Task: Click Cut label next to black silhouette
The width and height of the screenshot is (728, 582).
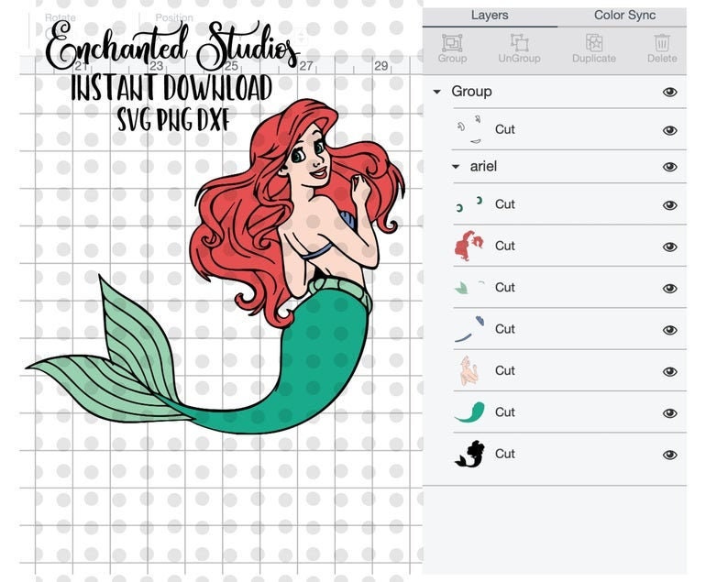Action: click(x=504, y=454)
